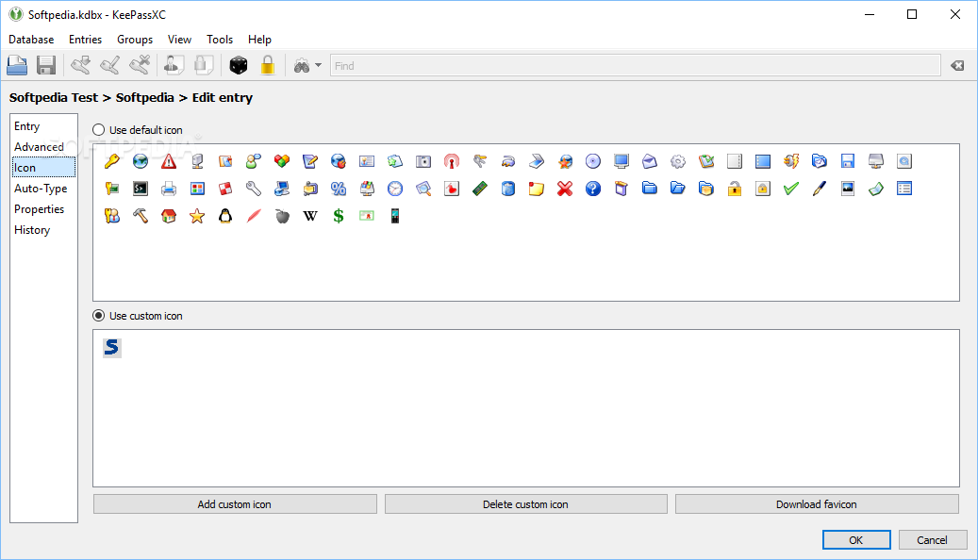Select the custom blue S icon

coord(111,347)
